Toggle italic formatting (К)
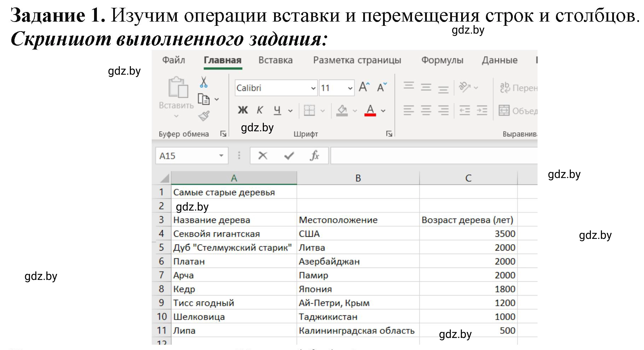 (260, 110)
